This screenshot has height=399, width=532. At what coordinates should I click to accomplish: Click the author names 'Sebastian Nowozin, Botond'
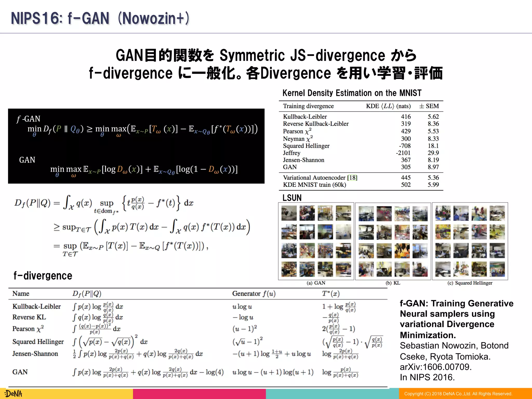pos(454,345)
